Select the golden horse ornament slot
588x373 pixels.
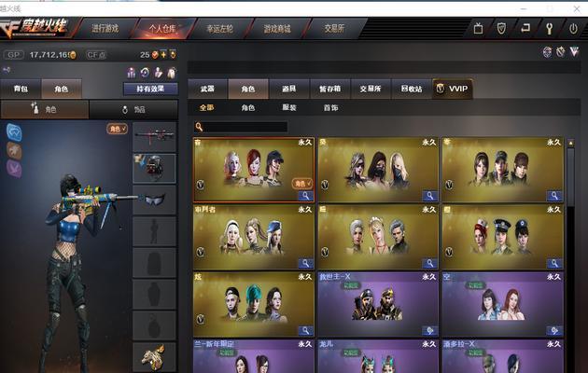(154, 357)
